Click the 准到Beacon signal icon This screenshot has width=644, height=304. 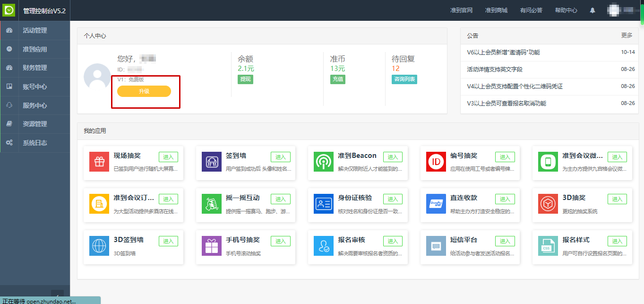[x=324, y=162]
